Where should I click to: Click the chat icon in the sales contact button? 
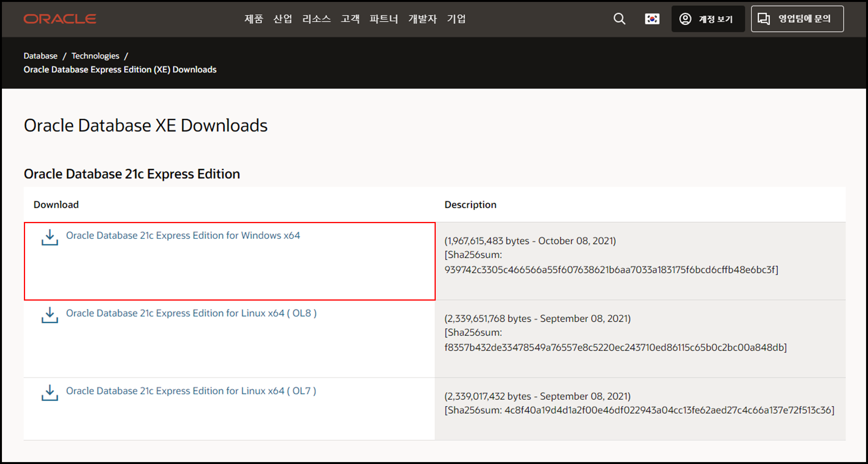[764, 19]
